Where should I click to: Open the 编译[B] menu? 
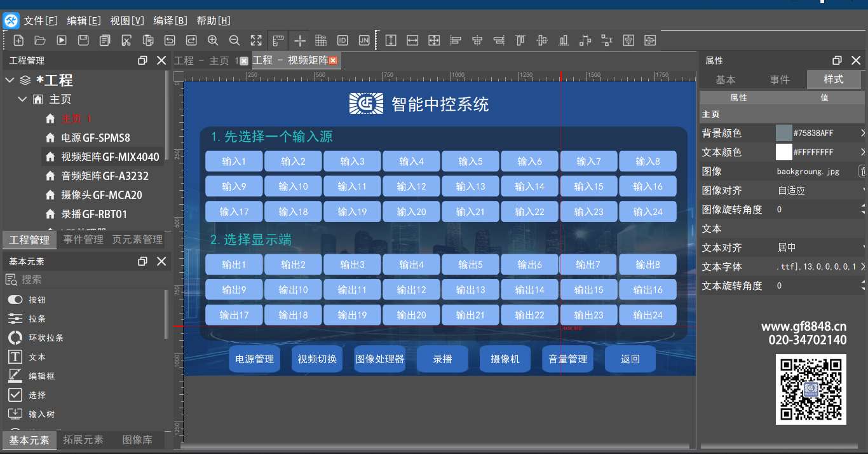coord(170,21)
